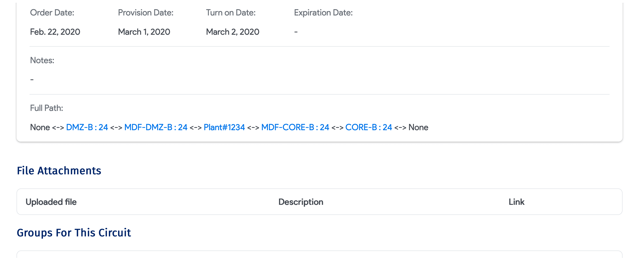The height and width of the screenshot is (268, 644).
Task: Click the Provision Date value March 1, 2020
Action: [x=144, y=32]
